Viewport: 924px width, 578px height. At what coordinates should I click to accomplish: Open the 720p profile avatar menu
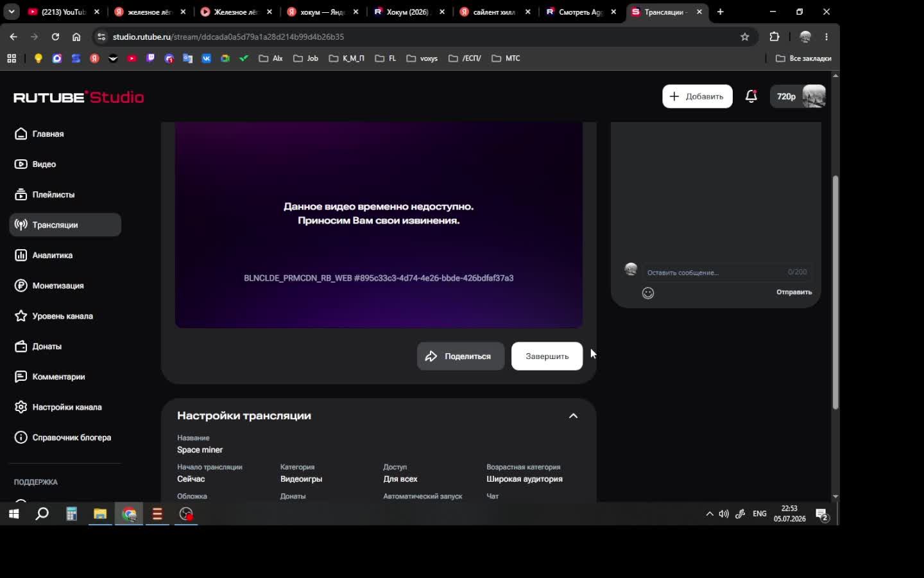pyautogui.click(x=798, y=96)
